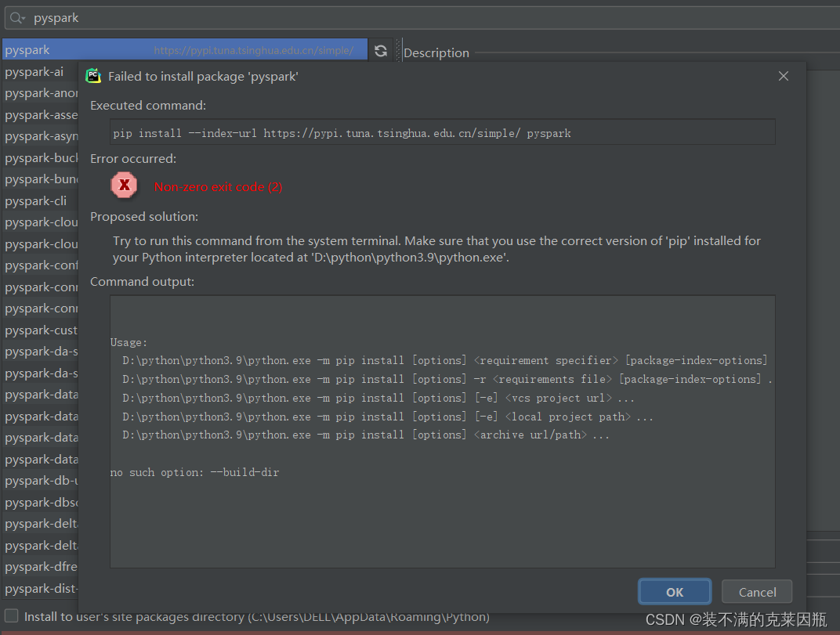Image resolution: width=840 pixels, height=635 pixels.
Task: Click the 'Proposed solution:' label
Action: click(x=144, y=216)
